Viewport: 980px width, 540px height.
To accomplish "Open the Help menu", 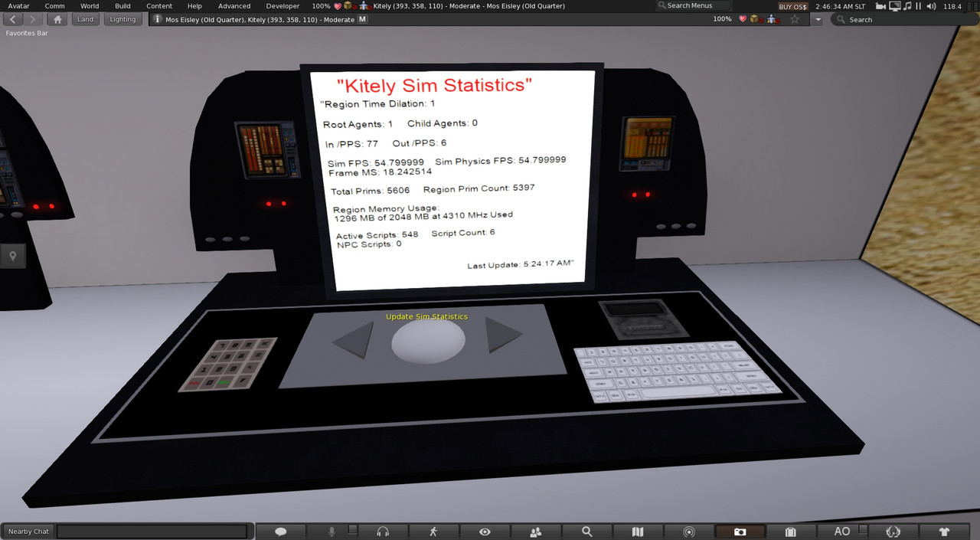I will (194, 6).
